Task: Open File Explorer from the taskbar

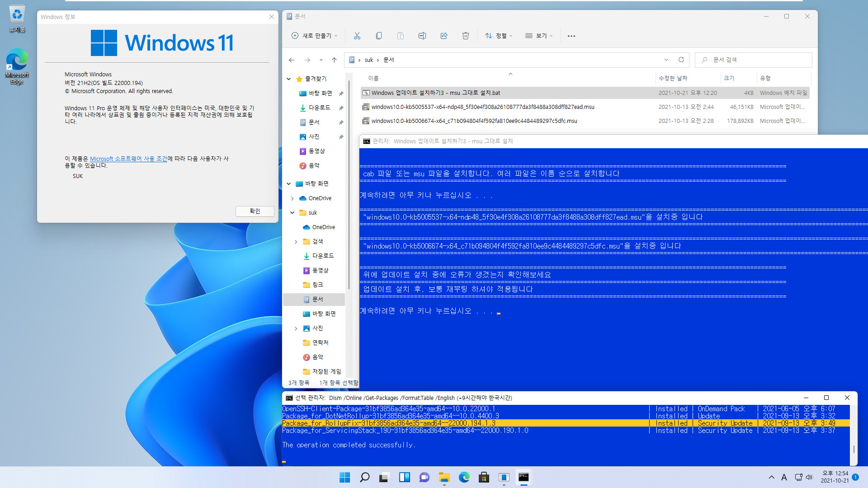Action: point(444,477)
